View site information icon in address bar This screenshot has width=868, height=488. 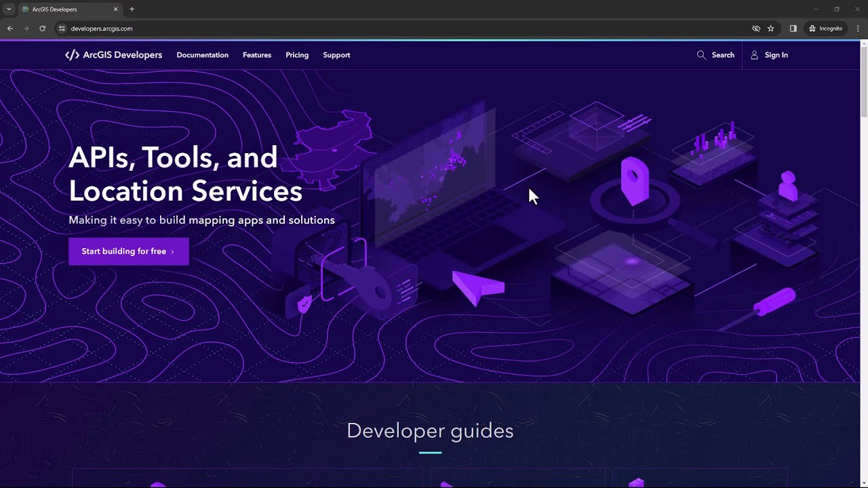61,28
